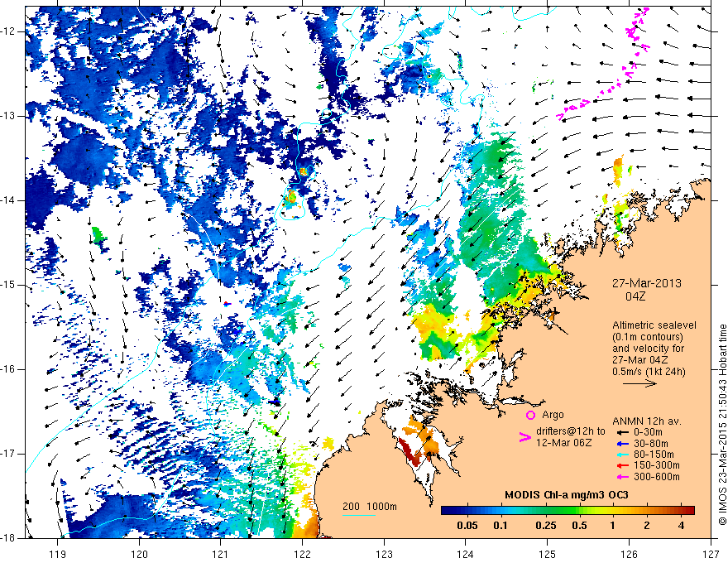728x563 pixels.
Task: Click the colorbar '0.25' tick label
Action: point(545,526)
